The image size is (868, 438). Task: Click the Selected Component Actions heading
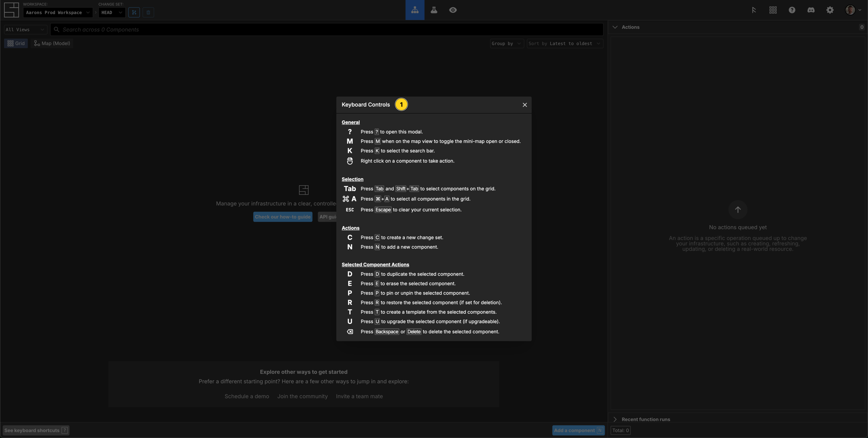coord(376,265)
